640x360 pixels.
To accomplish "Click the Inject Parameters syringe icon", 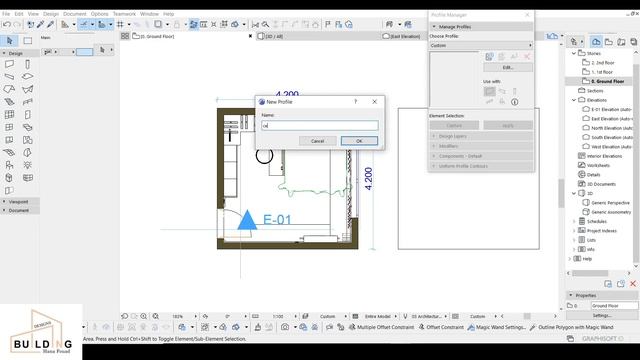I will point(50,24).
